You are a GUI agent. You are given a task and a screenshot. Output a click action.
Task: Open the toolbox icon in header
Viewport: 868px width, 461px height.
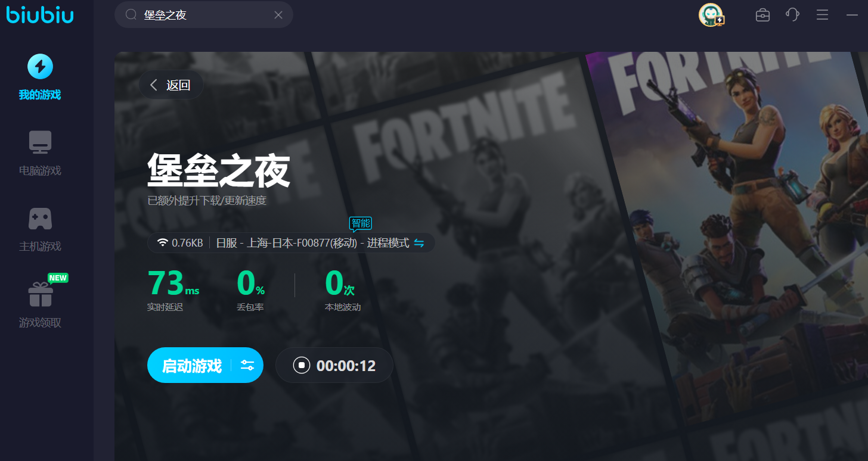pyautogui.click(x=762, y=15)
